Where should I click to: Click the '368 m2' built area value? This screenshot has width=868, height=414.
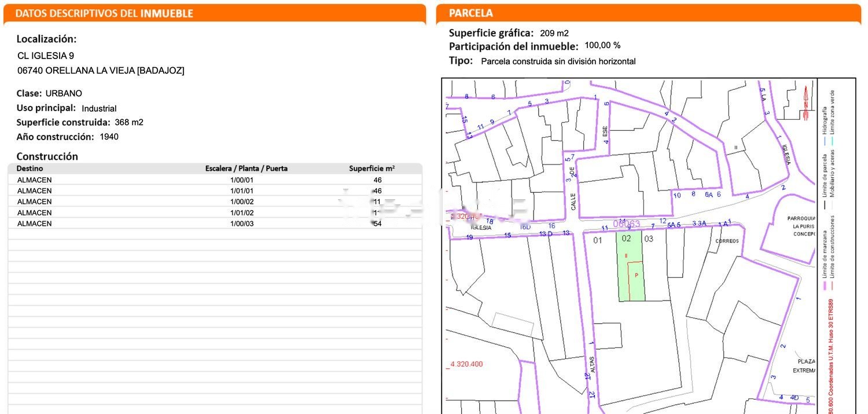pos(129,122)
